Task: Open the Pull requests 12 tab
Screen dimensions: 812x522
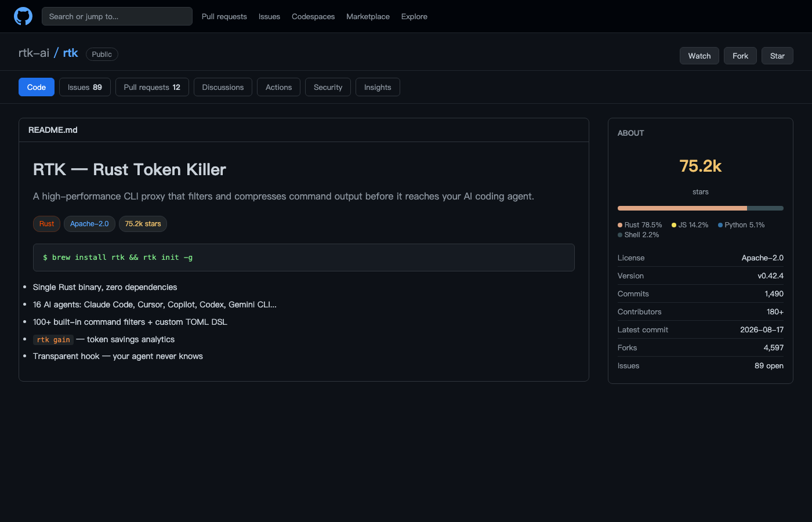Action: click(x=152, y=87)
